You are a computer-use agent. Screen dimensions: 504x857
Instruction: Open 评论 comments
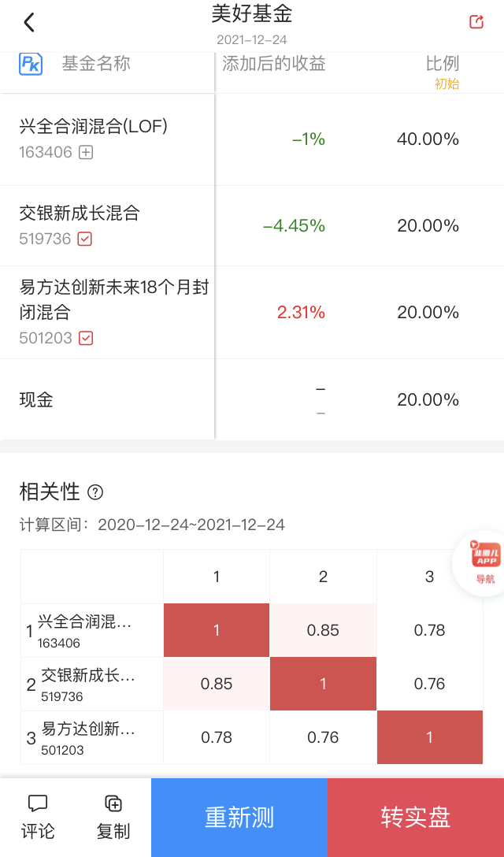point(38,817)
